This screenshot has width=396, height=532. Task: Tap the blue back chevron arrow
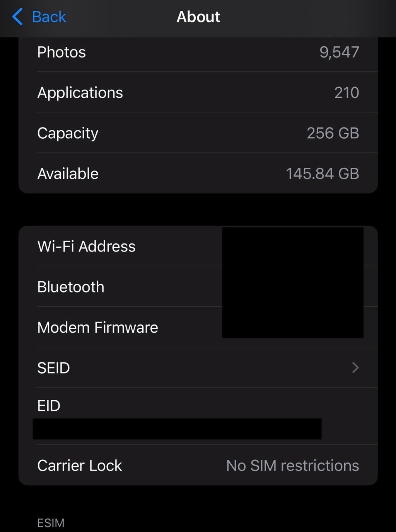click(17, 17)
